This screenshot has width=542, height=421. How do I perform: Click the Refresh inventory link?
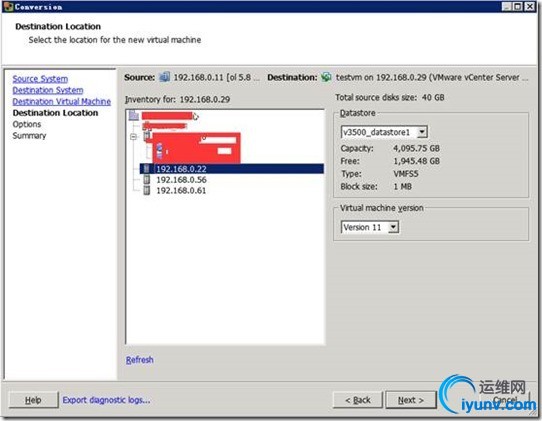(x=140, y=360)
